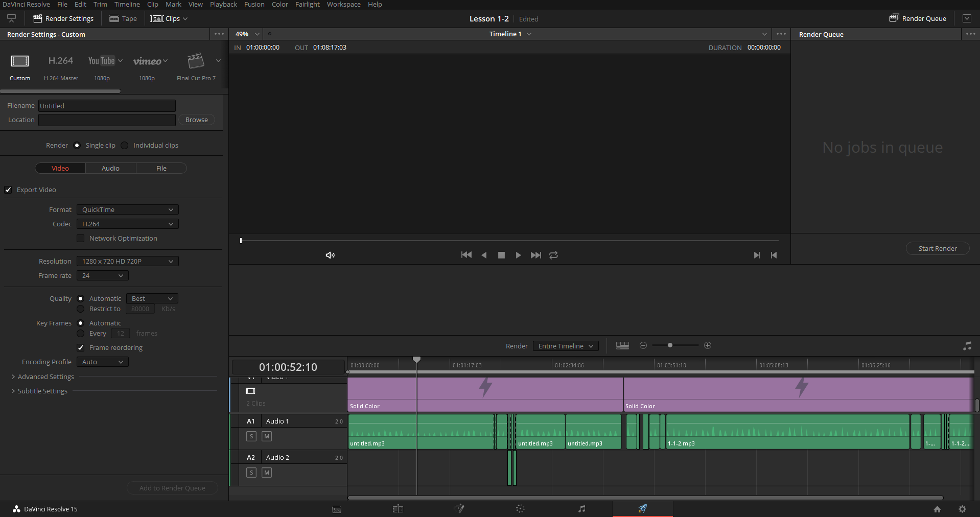This screenshot has width=980, height=517.
Task: Open the Quality Best dropdown
Action: pos(152,299)
